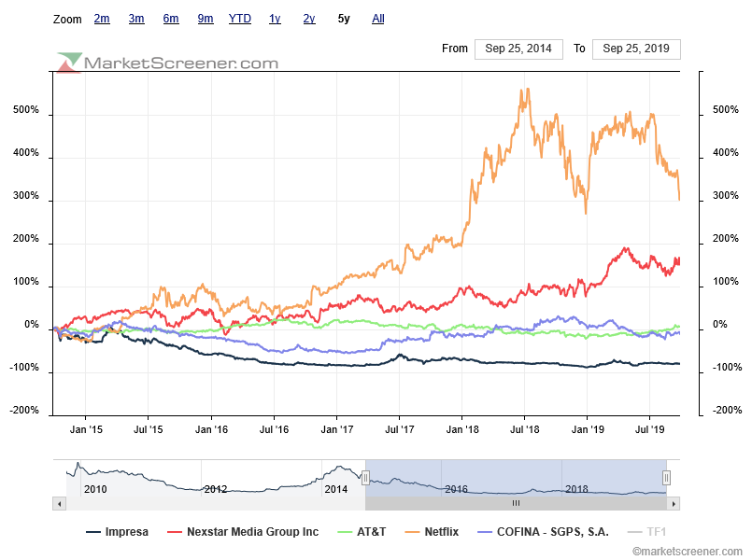Screen dimensions: 752x560
Task: Click the 2010 label in navigator
Action: pyautogui.click(x=95, y=489)
